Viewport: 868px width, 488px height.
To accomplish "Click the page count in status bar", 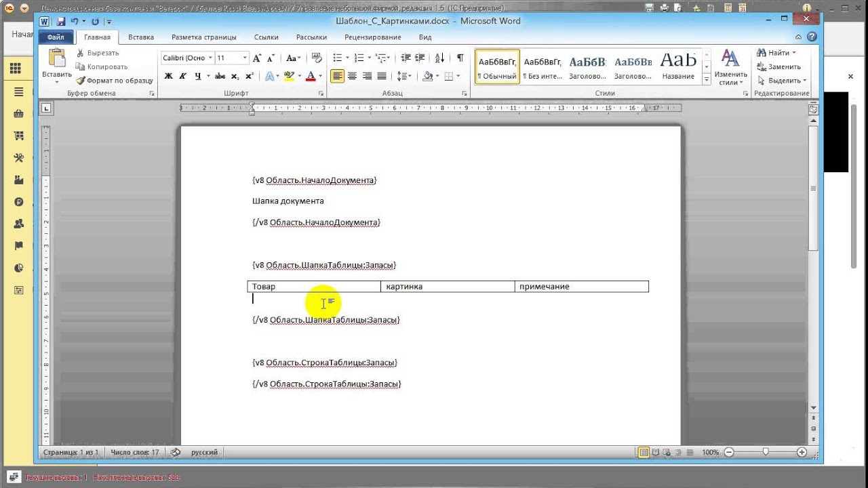I will tap(71, 452).
